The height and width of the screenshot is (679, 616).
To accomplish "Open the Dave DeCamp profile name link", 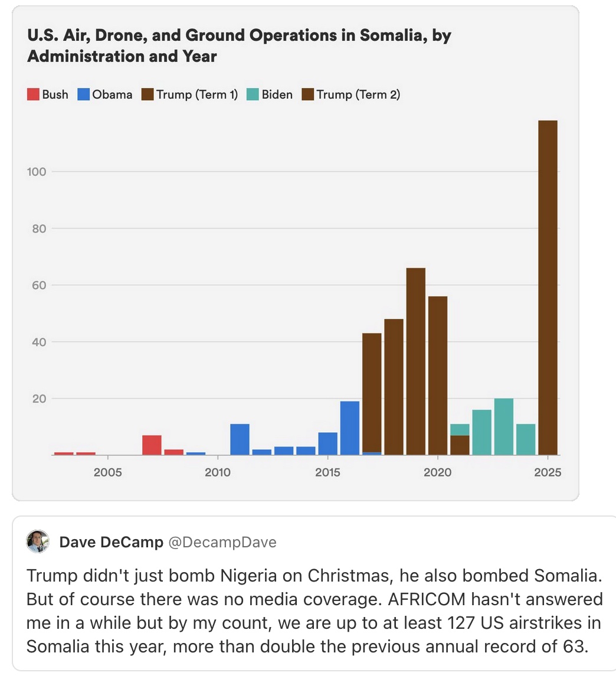I will coord(111,542).
